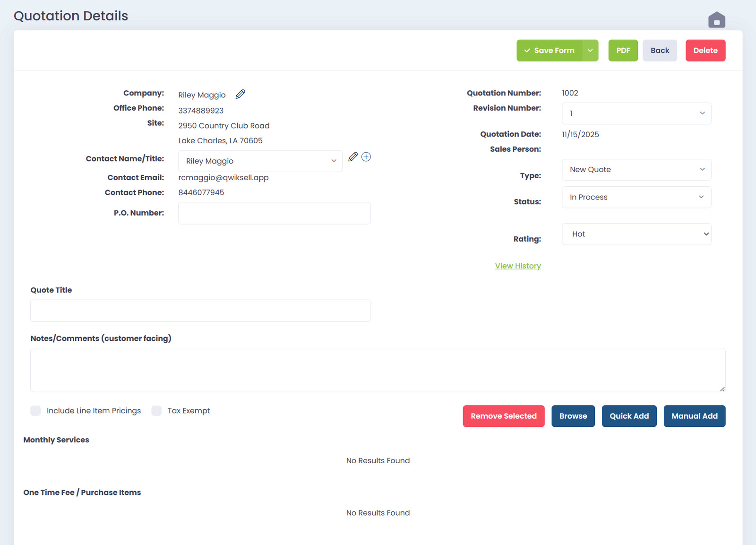The height and width of the screenshot is (545, 756).
Task: Open Save Form dropdown arrow
Action: pos(590,51)
